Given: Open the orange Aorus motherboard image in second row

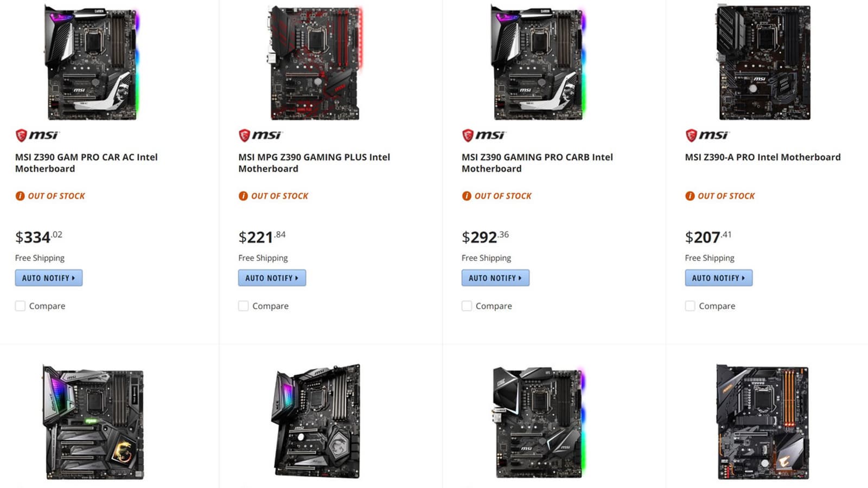Looking at the screenshot, I should point(763,422).
